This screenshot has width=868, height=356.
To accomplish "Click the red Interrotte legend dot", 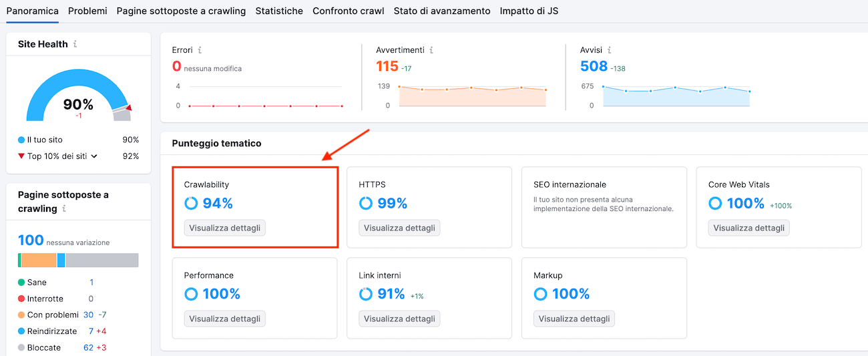I will click(x=21, y=299).
